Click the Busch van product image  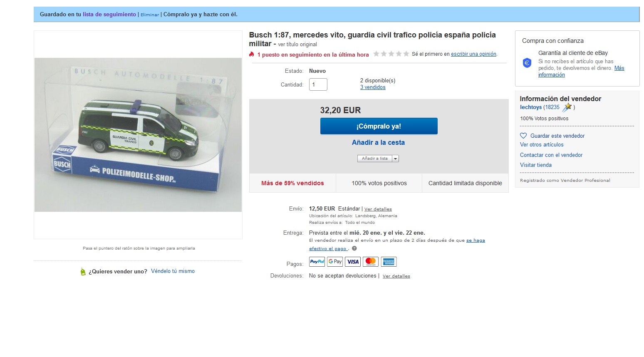pos(138,135)
